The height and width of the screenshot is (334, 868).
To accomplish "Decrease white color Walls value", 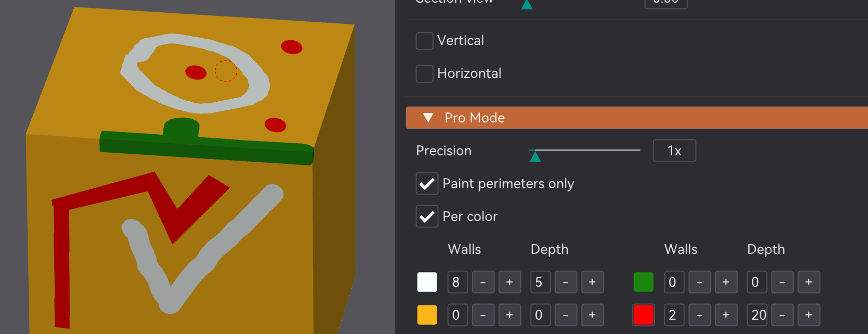I will (483, 282).
